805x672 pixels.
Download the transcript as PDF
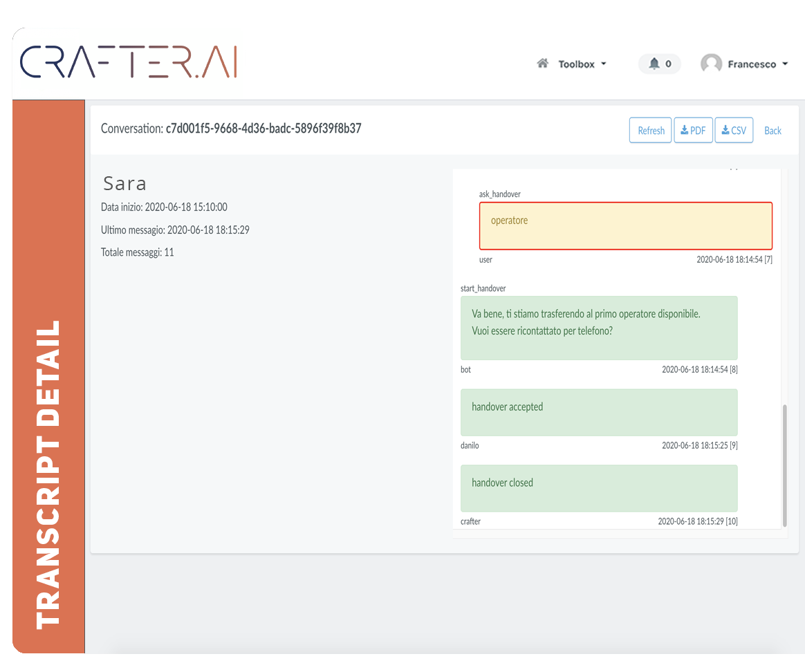coord(693,131)
